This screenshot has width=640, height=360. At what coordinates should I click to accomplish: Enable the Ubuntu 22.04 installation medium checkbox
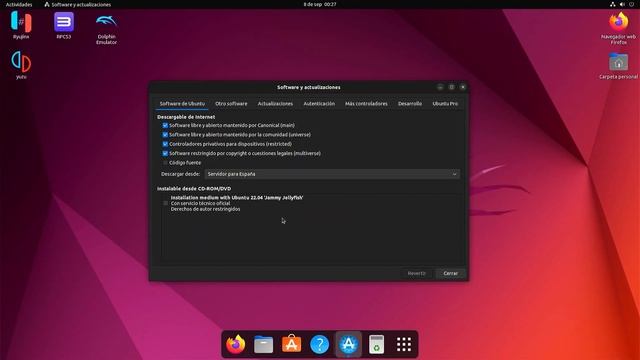[x=165, y=203]
